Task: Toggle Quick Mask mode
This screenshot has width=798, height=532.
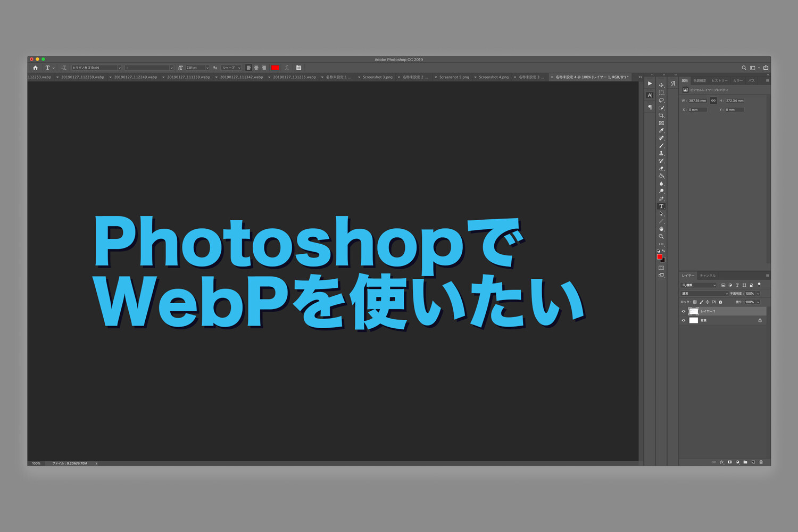Action: [x=661, y=268]
